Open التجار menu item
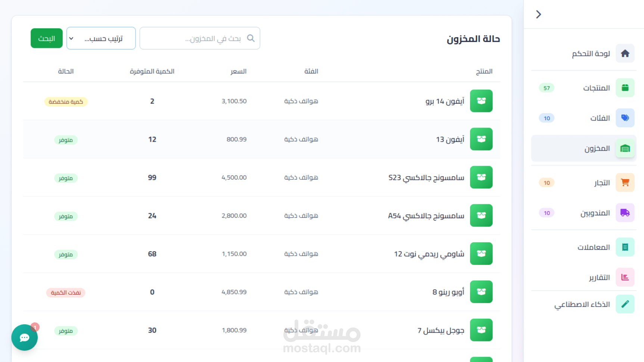Image resolution: width=644 pixels, height=362 pixels. 584,182
